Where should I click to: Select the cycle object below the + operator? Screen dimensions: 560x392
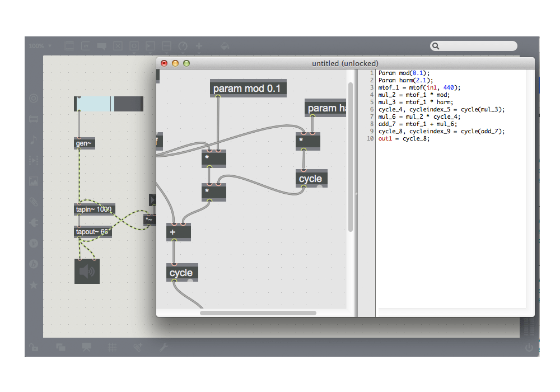[x=181, y=273]
